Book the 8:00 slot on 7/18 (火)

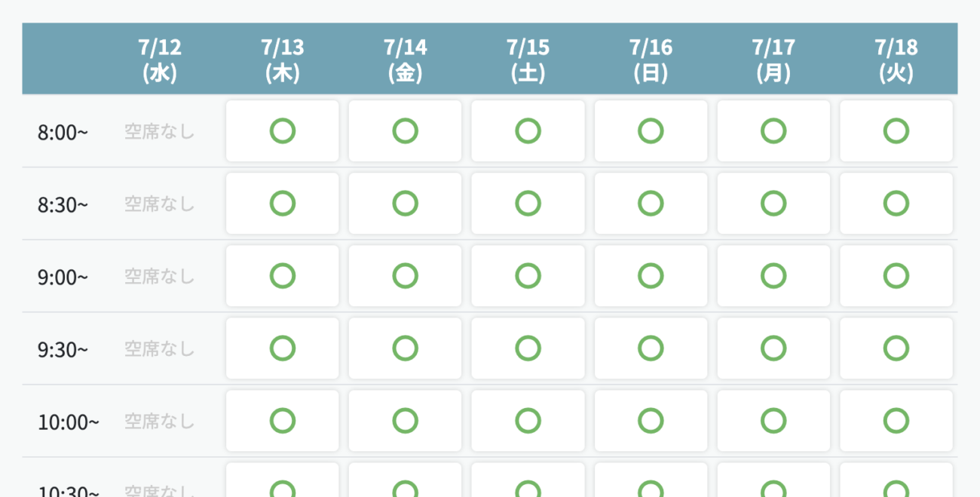[896, 131]
